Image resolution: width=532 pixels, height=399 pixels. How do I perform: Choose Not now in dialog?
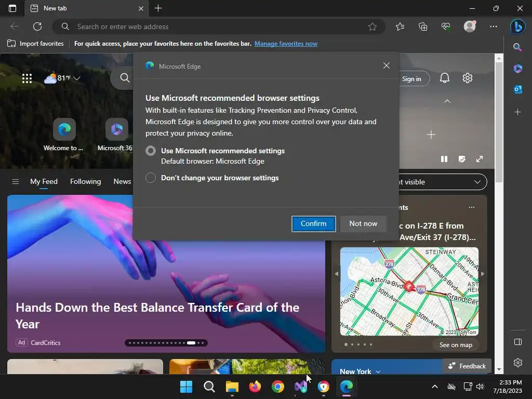click(363, 223)
